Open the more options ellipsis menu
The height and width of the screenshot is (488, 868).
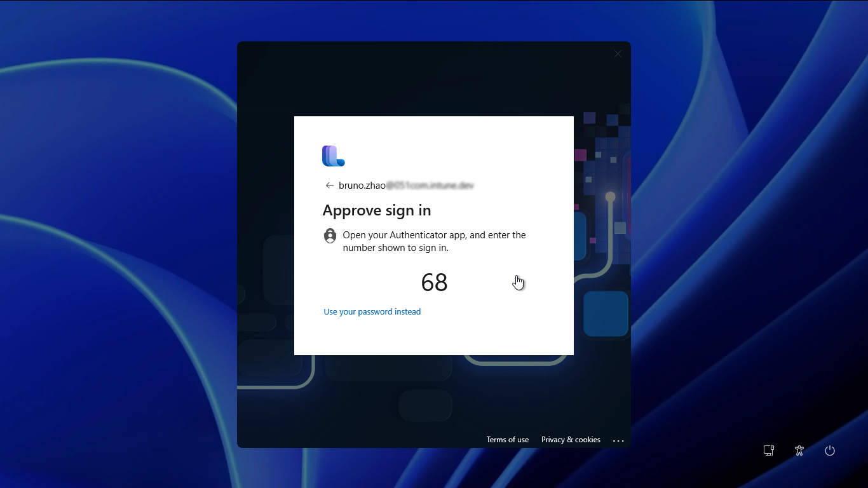pos(619,440)
